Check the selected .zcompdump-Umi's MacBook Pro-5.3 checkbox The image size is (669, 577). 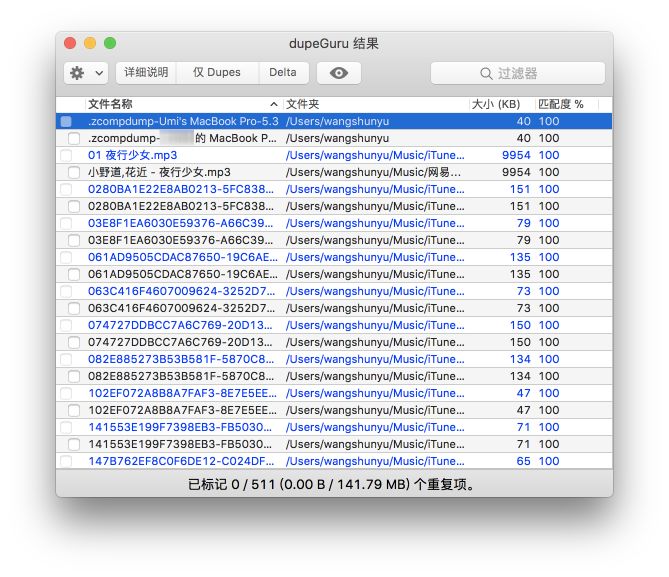tap(66, 121)
